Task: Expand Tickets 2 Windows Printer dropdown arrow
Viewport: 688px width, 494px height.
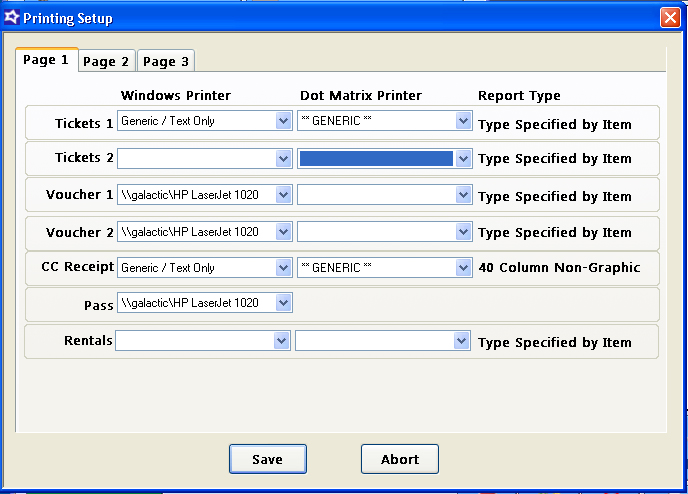Action: (x=283, y=158)
